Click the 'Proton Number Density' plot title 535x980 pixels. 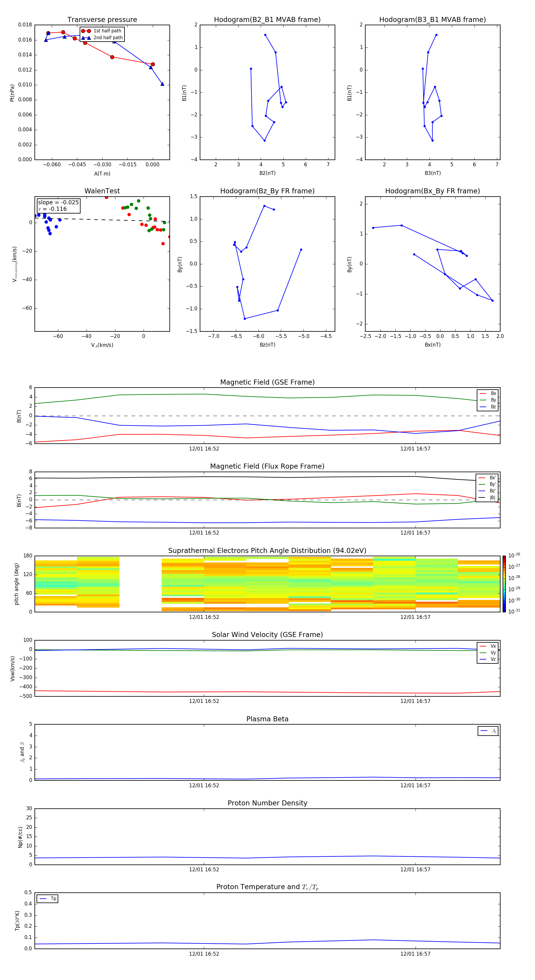(x=267, y=803)
